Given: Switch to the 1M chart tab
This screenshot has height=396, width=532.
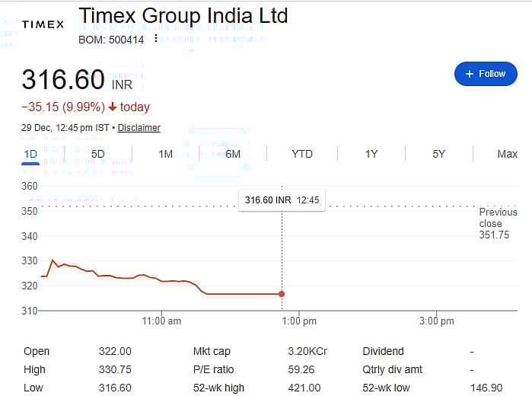Looking at the screenshot, I should 165,154.
